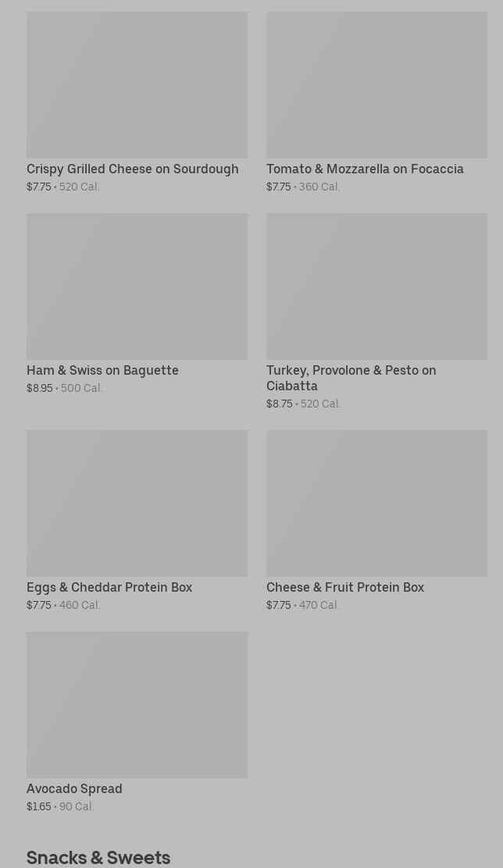Choose the Avocado Spread title text
Screen dimensions: 503x868
pyautogui.click(x=74, y=789)
